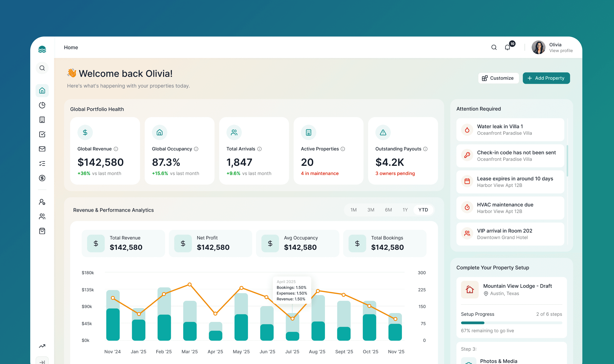Select the YTD time range
614x364 pixels.
(423, 210)
